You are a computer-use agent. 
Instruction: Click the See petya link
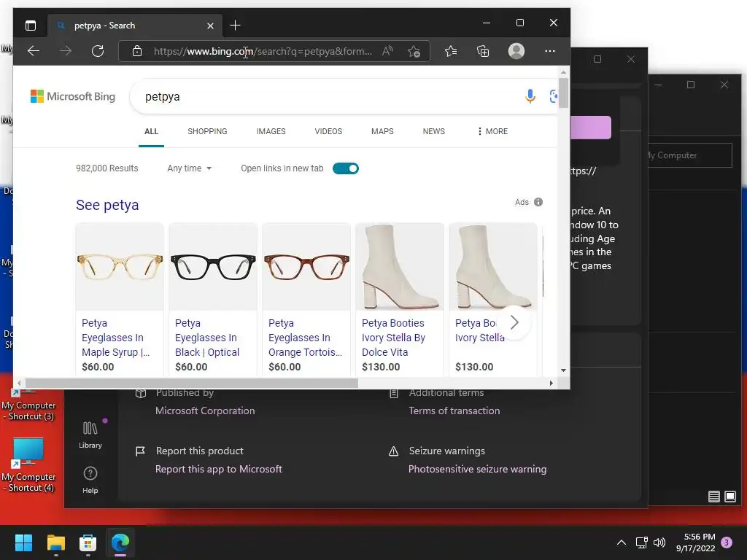[x=107, y=205]
